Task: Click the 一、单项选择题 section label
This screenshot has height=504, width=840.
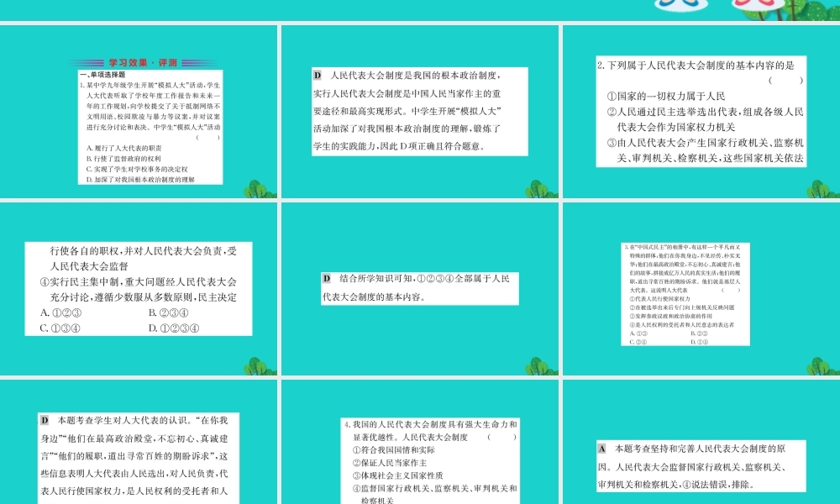Action: (102, 75)
